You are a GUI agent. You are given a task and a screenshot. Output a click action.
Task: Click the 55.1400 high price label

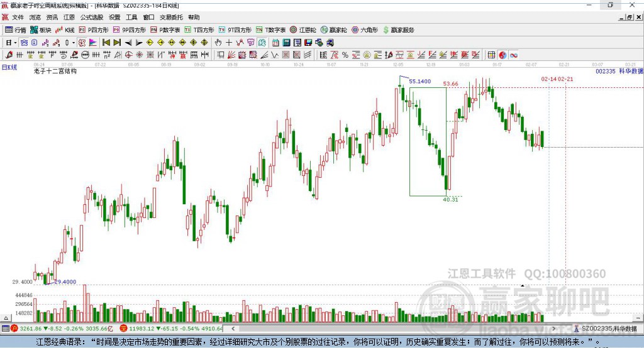click(419, 81)
